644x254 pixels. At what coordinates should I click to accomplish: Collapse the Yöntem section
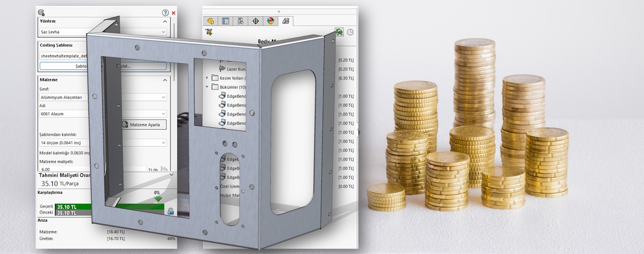(x=165, y=21)
